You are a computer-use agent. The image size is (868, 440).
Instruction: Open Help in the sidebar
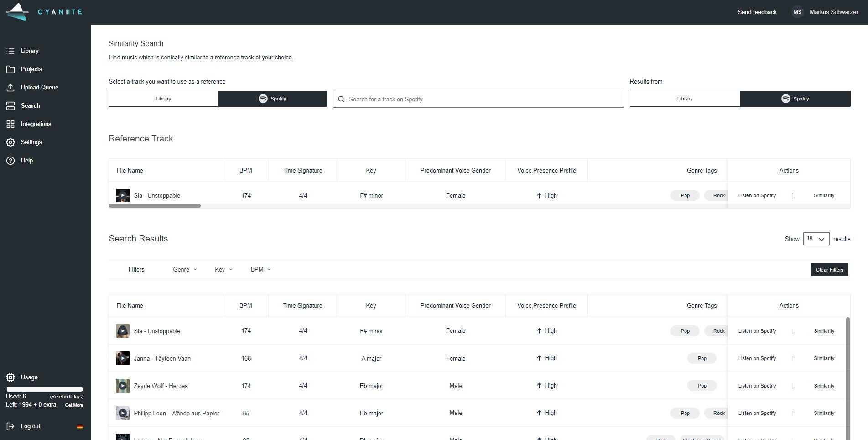pyautogui.click(x=26, y=161)
